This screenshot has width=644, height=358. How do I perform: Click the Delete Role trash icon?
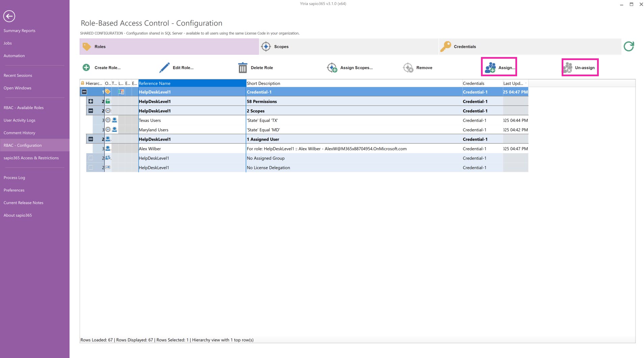point(242,68)
